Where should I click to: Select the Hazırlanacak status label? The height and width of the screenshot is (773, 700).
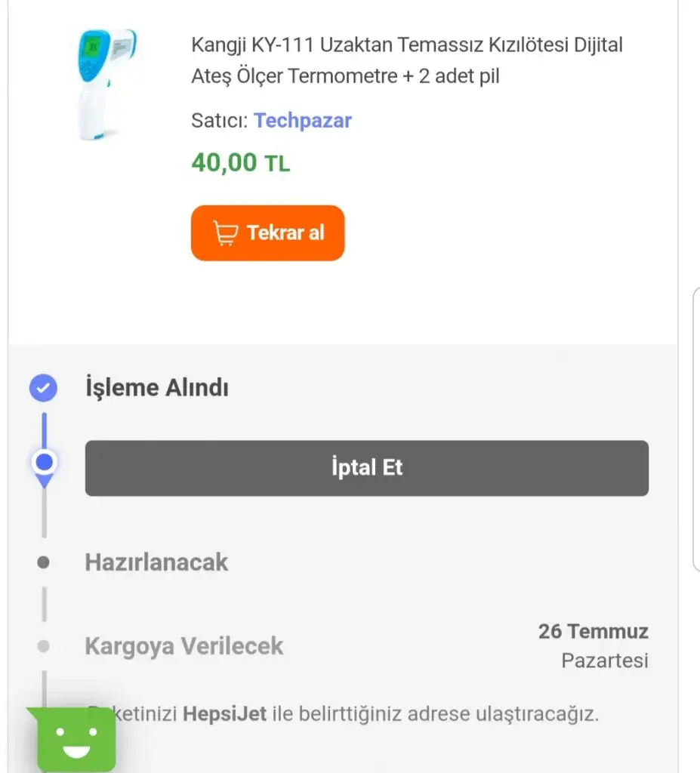156,562
